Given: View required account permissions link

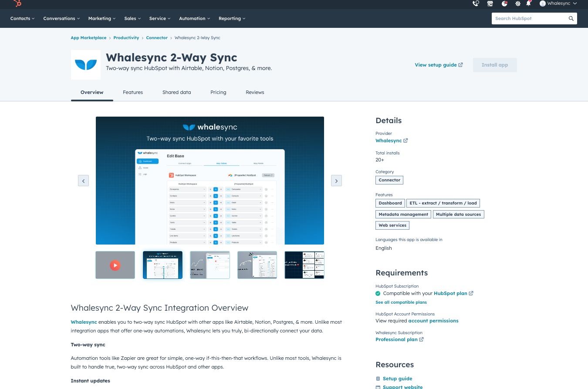Looking at the screenshot, I should [433, 321].
